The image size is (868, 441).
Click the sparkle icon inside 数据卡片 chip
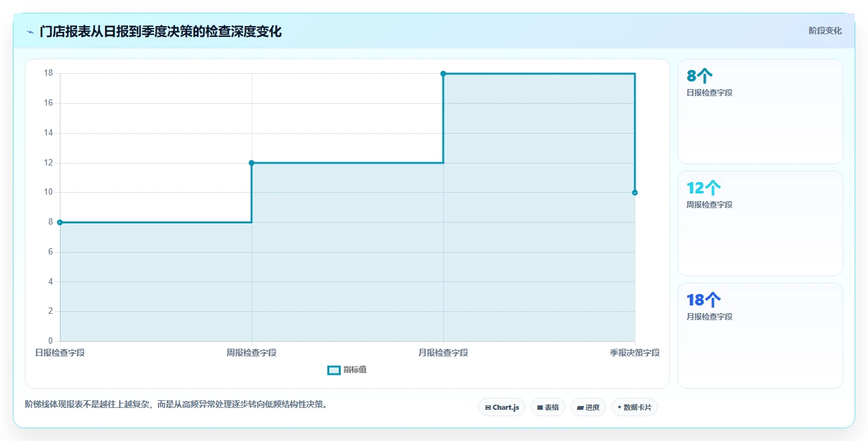[619, 407]
